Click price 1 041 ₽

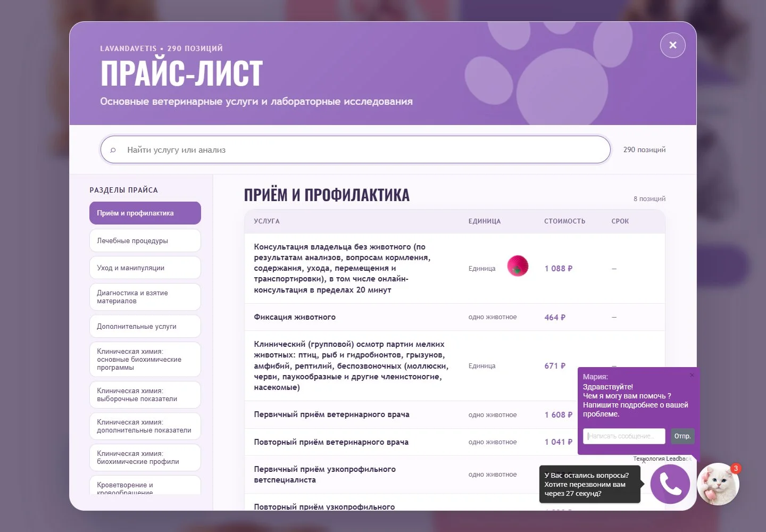tap(559, 442)
